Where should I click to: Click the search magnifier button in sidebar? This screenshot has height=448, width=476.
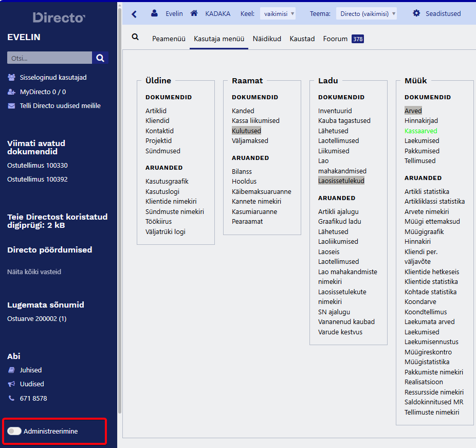click(x=100, y=58)
